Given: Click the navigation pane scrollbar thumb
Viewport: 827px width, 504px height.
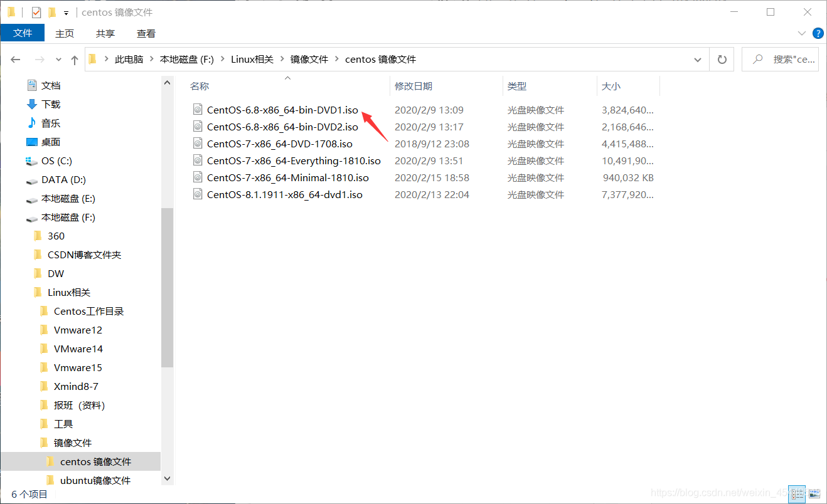Looking at the screenshot, I should [167, 288].
